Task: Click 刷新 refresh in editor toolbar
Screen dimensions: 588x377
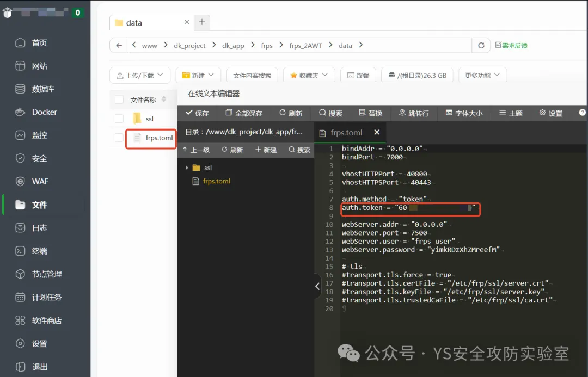Action: (291, 113)
